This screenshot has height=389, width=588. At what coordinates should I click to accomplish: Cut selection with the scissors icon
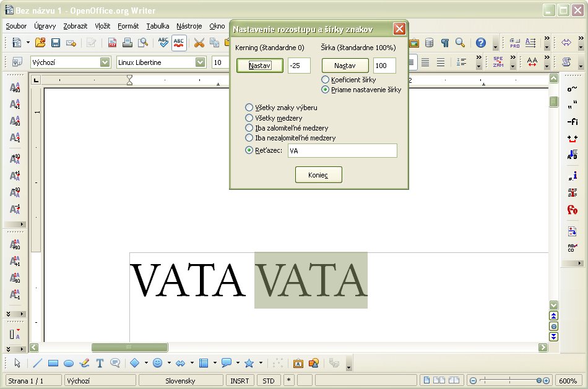pyautogui.click(x=199, y=43)
